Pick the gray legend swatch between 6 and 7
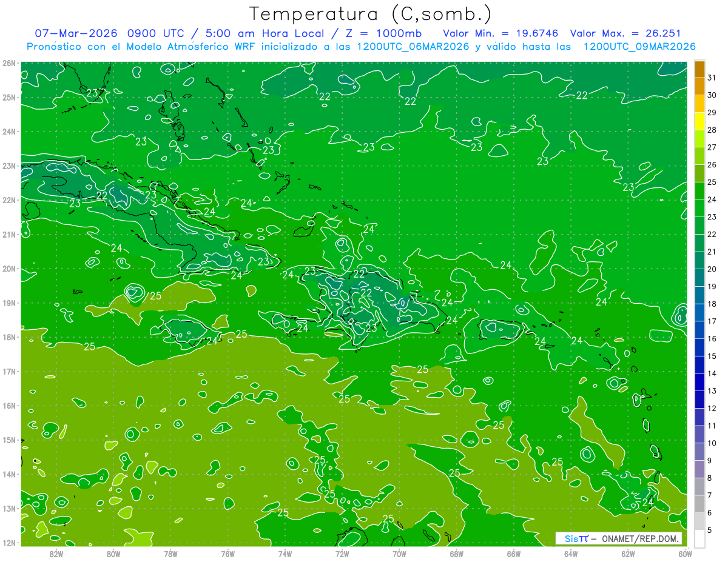The height and width of the screenshot is (562, 728). click(x=699, y=504)
